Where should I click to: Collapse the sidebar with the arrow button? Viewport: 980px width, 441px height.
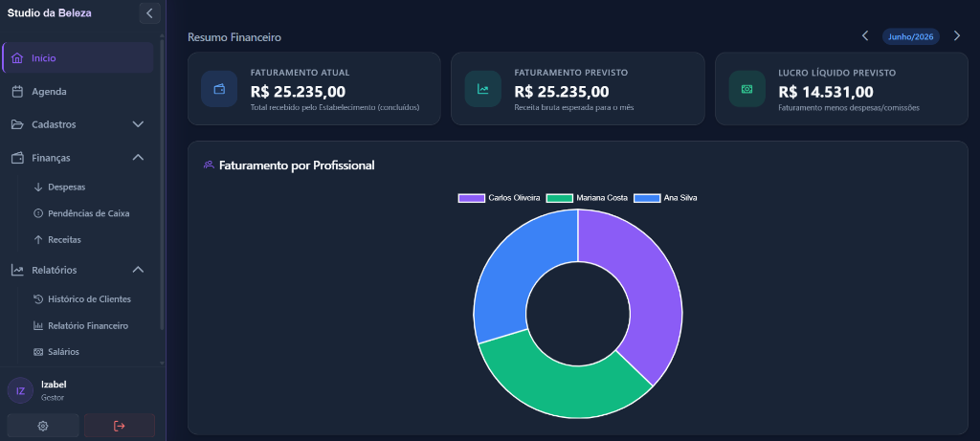(x=150, y=13)
